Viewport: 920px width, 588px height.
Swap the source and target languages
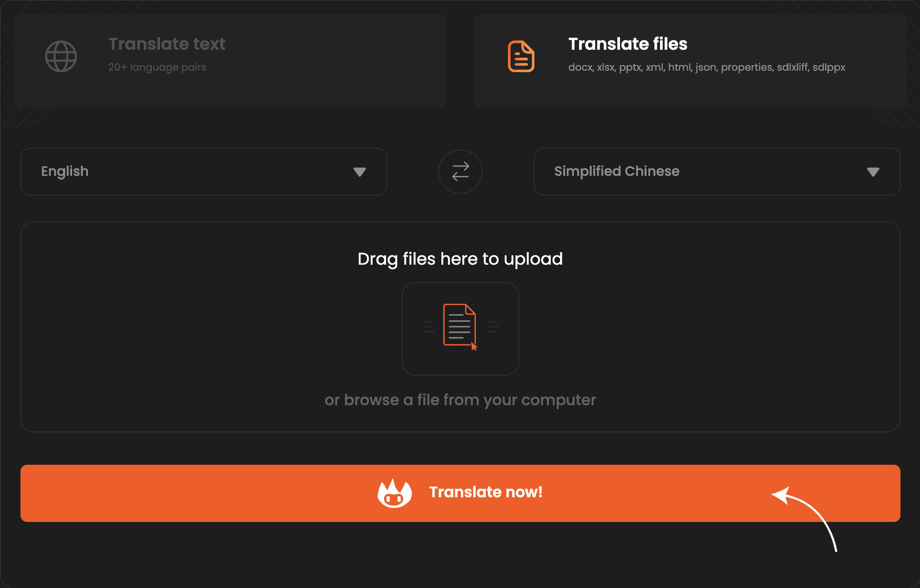coord(460,172)
